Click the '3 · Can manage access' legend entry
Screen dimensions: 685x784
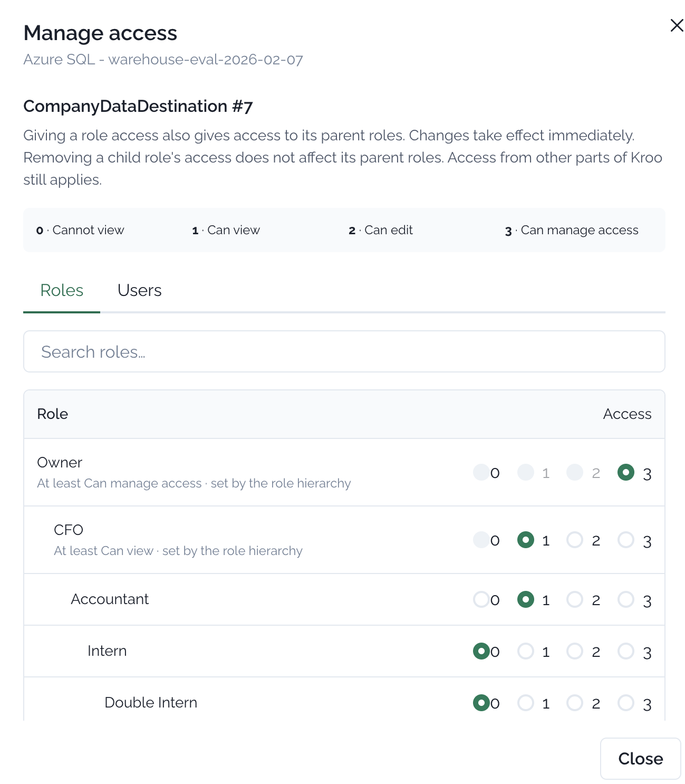click(x=572, y=230)
